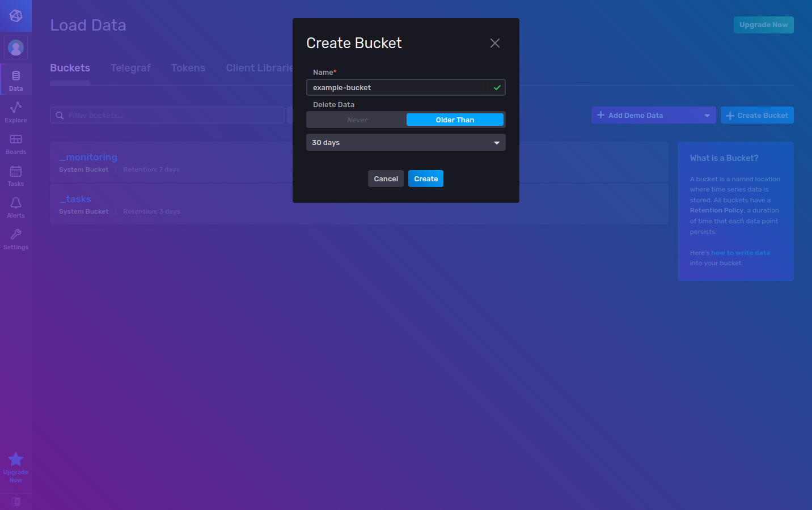Click the Create button in the dialog
Screen dimensions: 812x510
coord(425,178)
